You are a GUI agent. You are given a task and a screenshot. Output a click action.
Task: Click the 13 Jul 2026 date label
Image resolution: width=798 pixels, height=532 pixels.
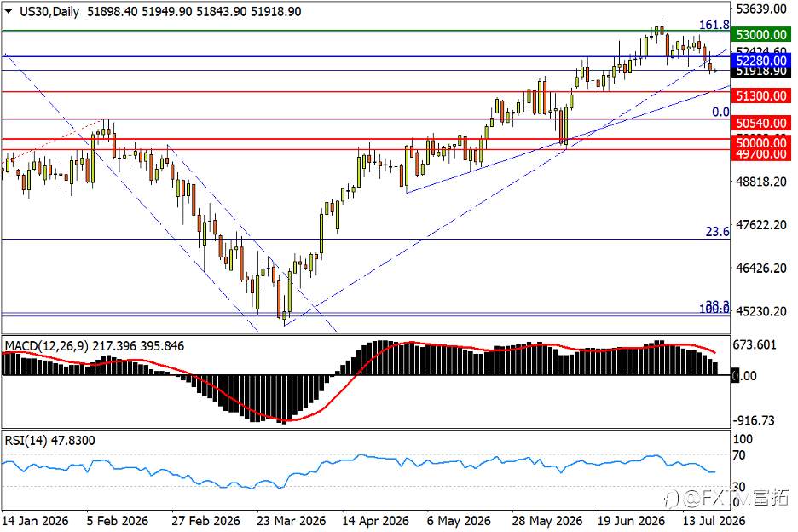point(714,521)
